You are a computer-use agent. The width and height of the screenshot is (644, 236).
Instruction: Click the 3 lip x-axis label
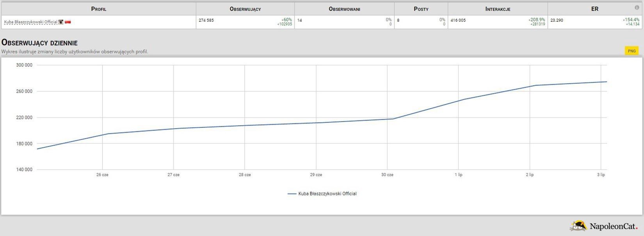click(601, 175)
